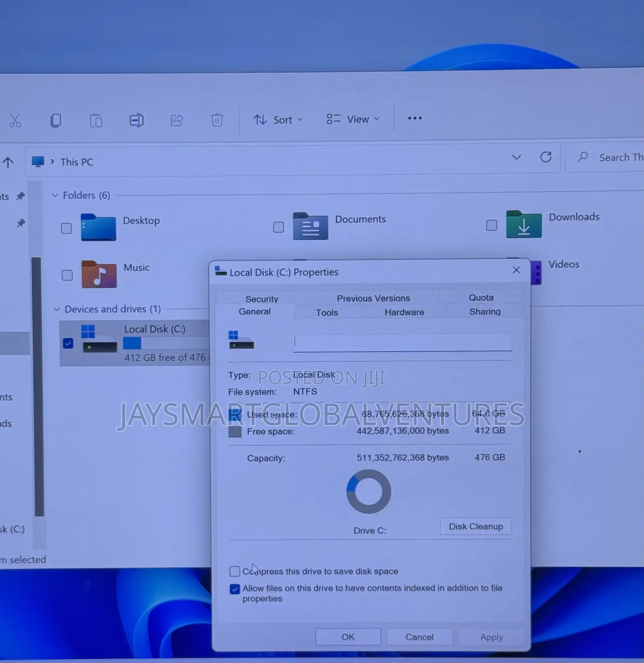Switch to the Hardware tab
644x663 pixels.
[x=404, y=312]
